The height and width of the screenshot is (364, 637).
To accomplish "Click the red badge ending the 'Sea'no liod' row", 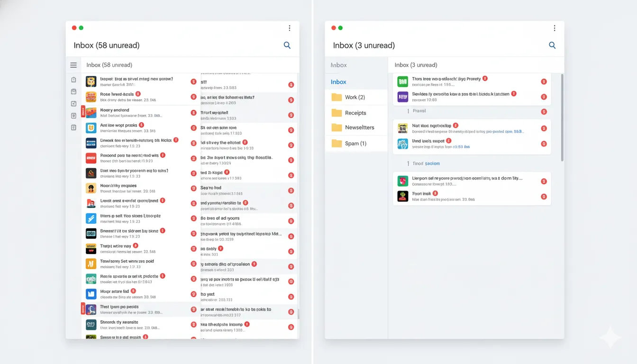I will [x=291, y=191].
